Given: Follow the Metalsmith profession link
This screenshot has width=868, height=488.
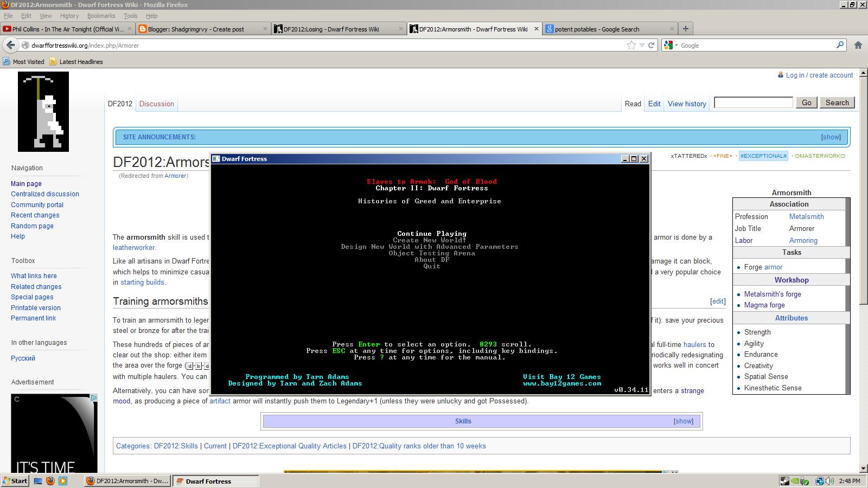Looking at the screenshot, I should pyautogui.click(x=806, y=216).
